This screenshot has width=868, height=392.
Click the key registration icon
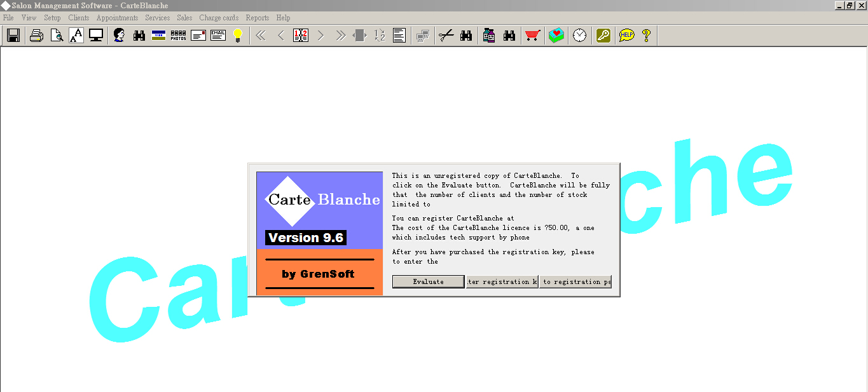[603, 36]
